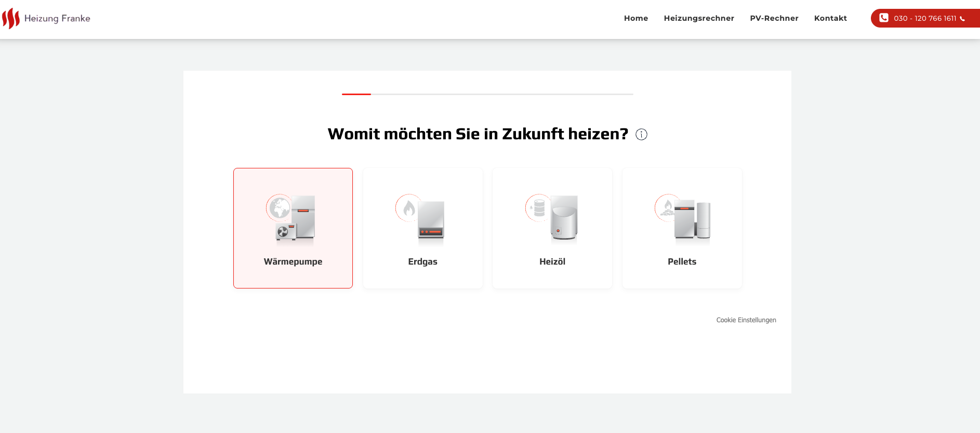Click the red flame logo icon
980x433 pixels.
coord(10,19)
